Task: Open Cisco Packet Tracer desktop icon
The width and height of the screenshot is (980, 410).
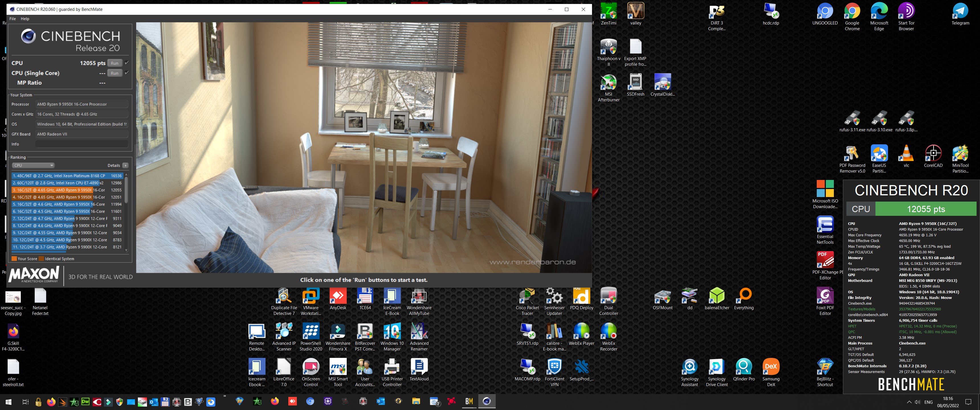Action: point(527,302)
